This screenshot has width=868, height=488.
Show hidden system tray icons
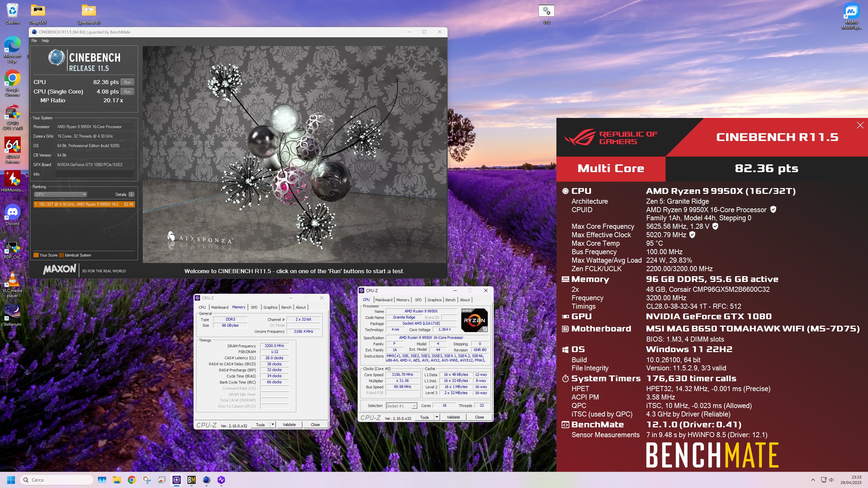click(x=813, y=480)
